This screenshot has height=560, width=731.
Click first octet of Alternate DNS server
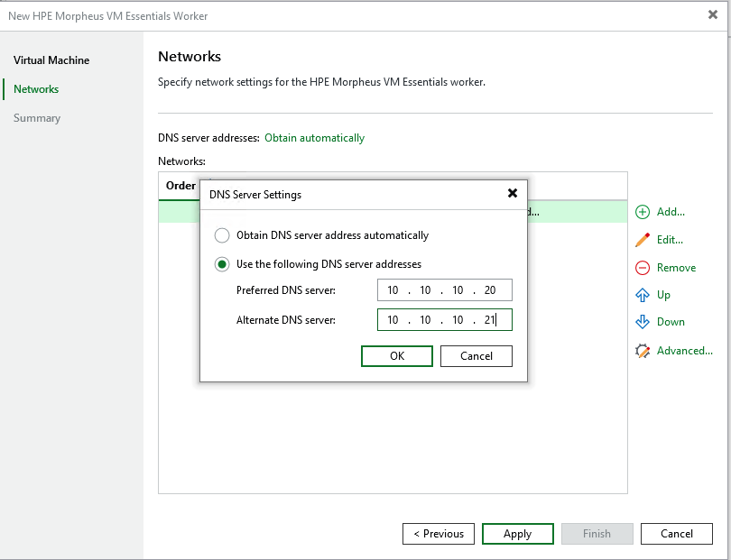[x=393, y=320]
